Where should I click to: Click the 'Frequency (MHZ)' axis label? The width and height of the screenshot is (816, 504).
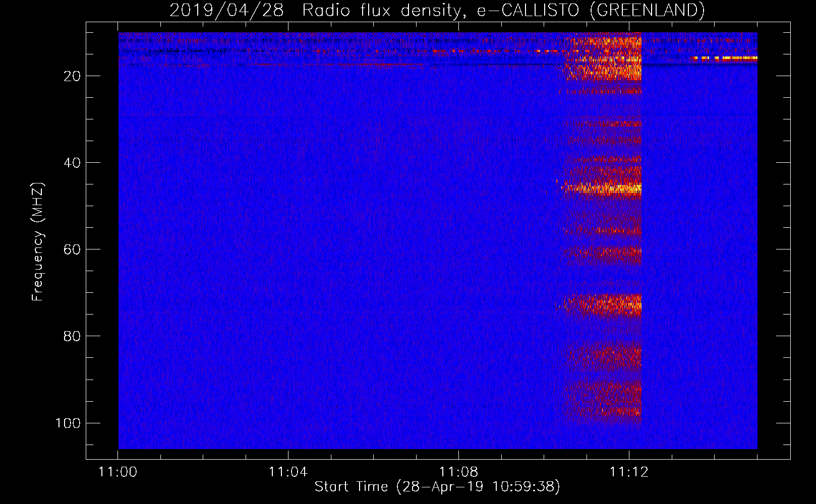(x=38, y=242)
